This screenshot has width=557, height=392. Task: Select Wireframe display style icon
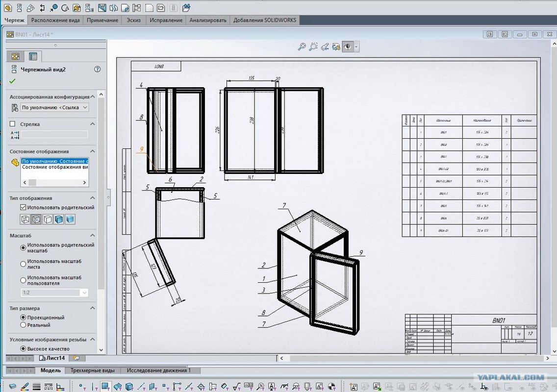[25, 219]
